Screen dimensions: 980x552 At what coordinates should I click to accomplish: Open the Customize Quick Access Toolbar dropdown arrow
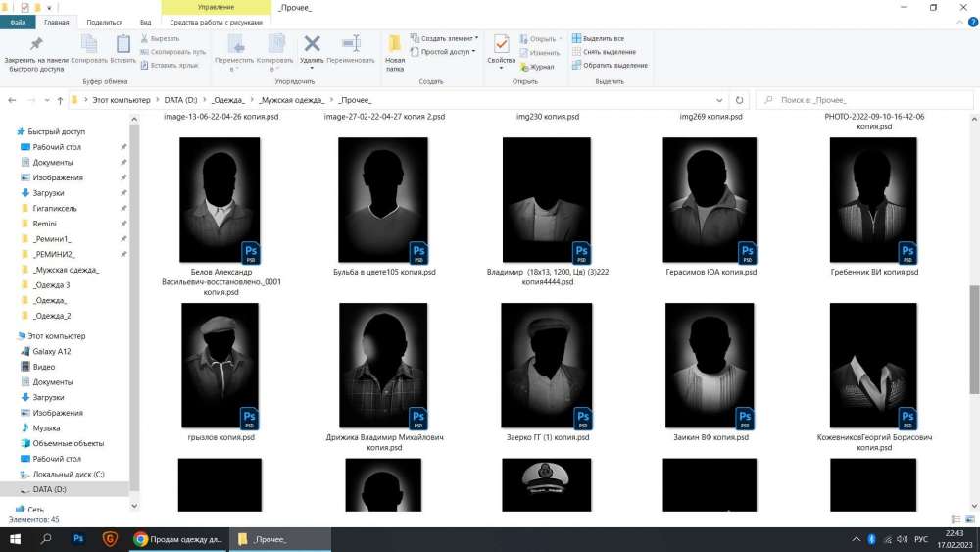pyautogui.click(x=49, y=8)
